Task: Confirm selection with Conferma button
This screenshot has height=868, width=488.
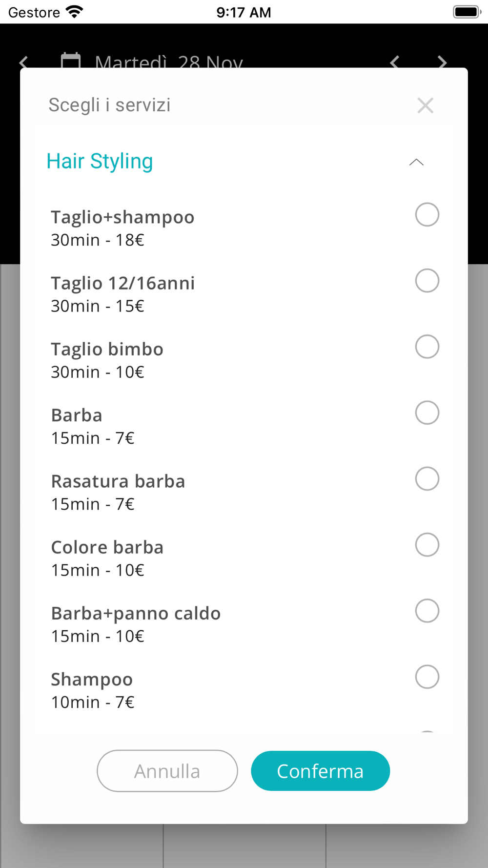Action: [x=320, y=771]
